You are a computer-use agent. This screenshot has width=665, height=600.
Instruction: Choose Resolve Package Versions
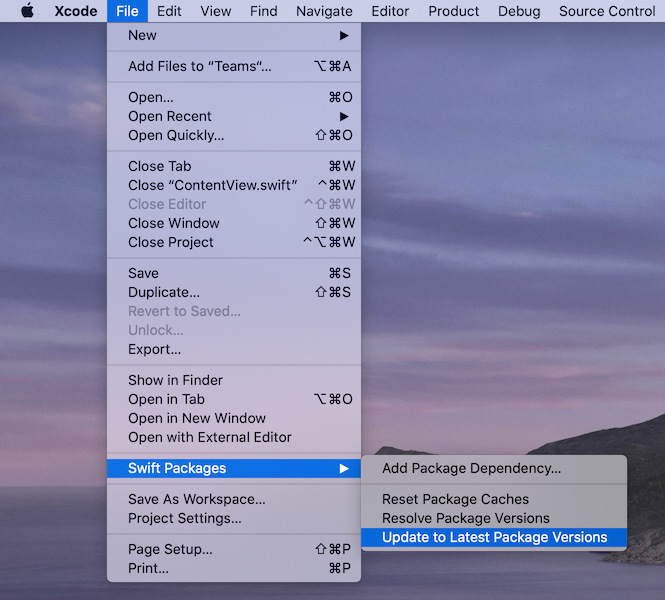point(466,518)
